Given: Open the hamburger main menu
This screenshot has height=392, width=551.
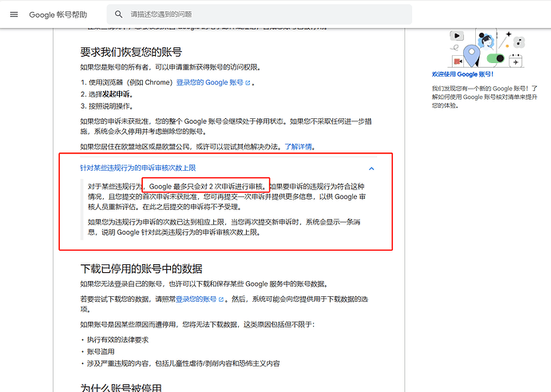Looking at the screenshot, I should (x=14, y=14).
